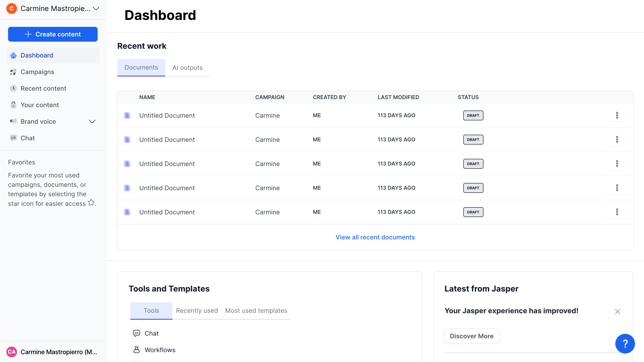Open the Recently used tab
Screen dimensions: 644x362
[197, 311]
